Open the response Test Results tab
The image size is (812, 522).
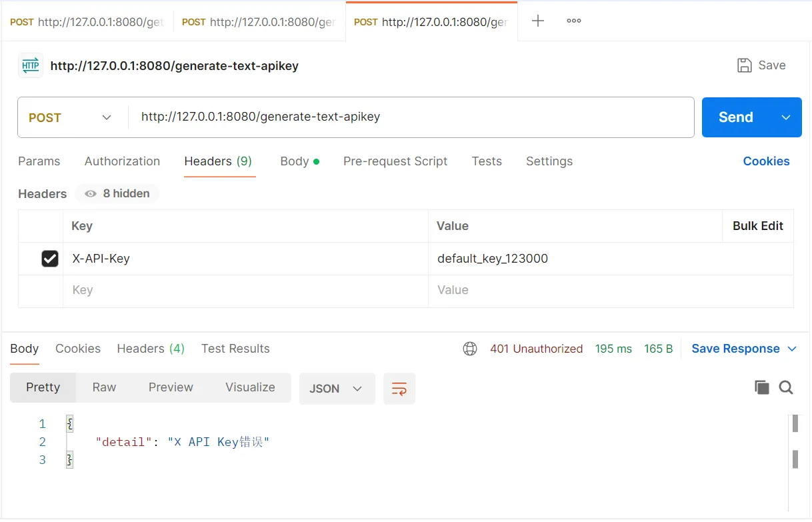click(235, 349)
